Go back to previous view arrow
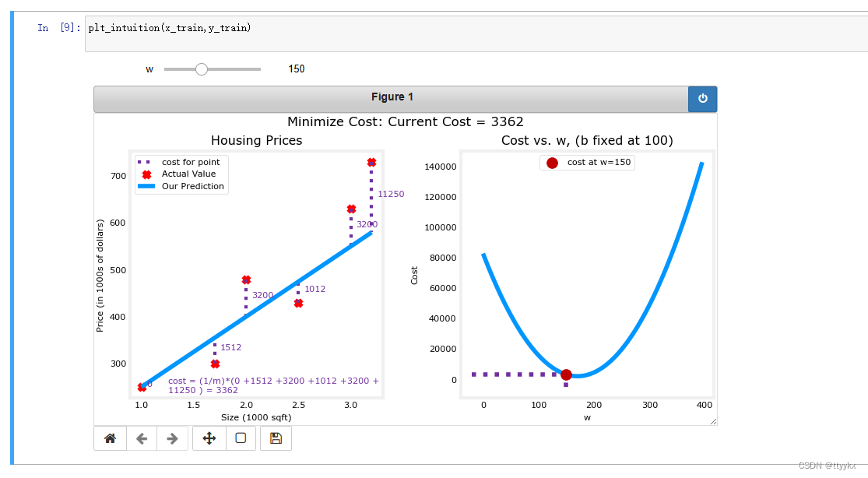 coord(142,438)
